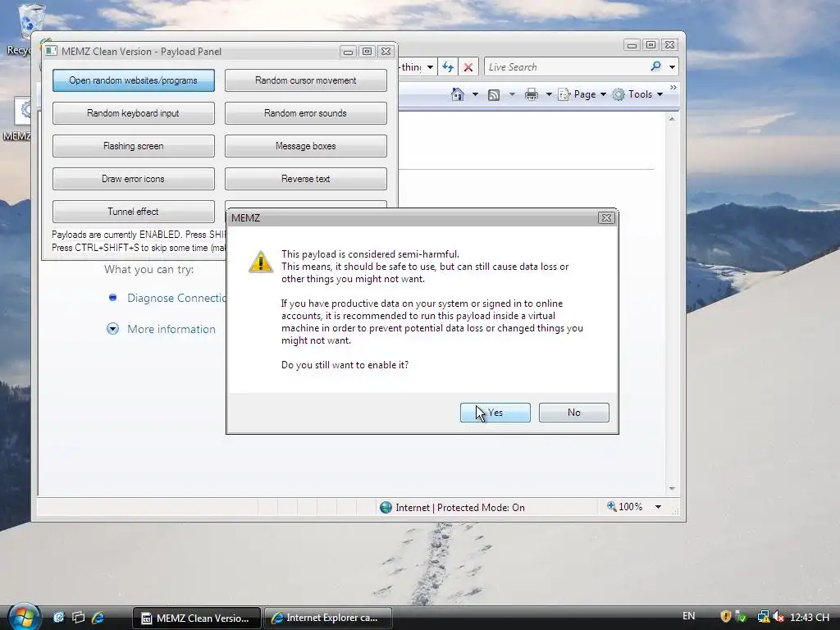Open the Windows Start orb
840x630 pixels.
[24, 617]
